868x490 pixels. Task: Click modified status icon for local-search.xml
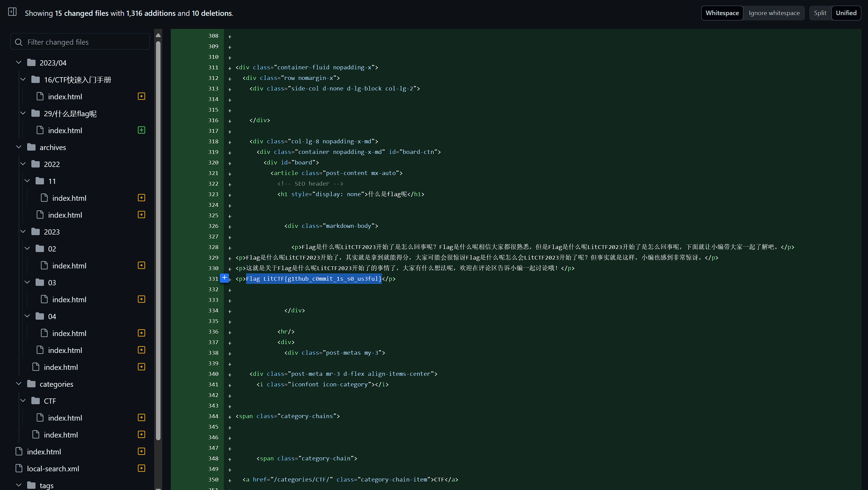[x=141, y=468]
